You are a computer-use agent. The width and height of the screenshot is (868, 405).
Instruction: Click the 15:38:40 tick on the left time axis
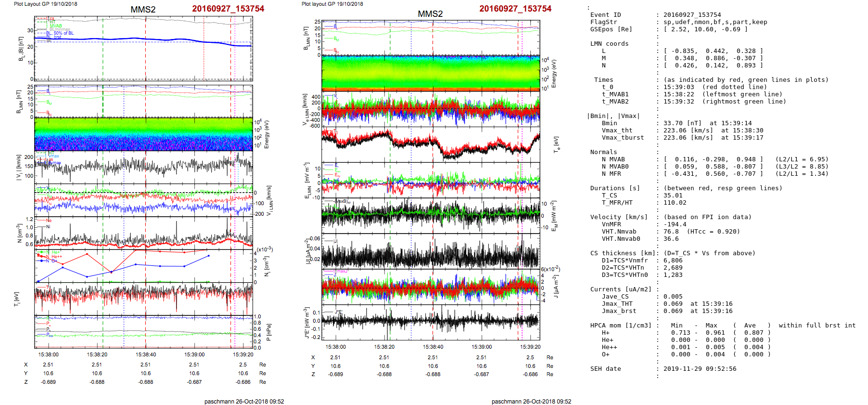coord(146,354)
